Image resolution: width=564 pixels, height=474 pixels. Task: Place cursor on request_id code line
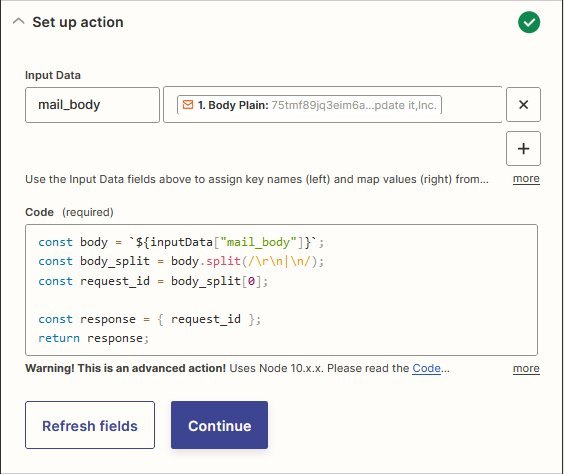point(153,281)
